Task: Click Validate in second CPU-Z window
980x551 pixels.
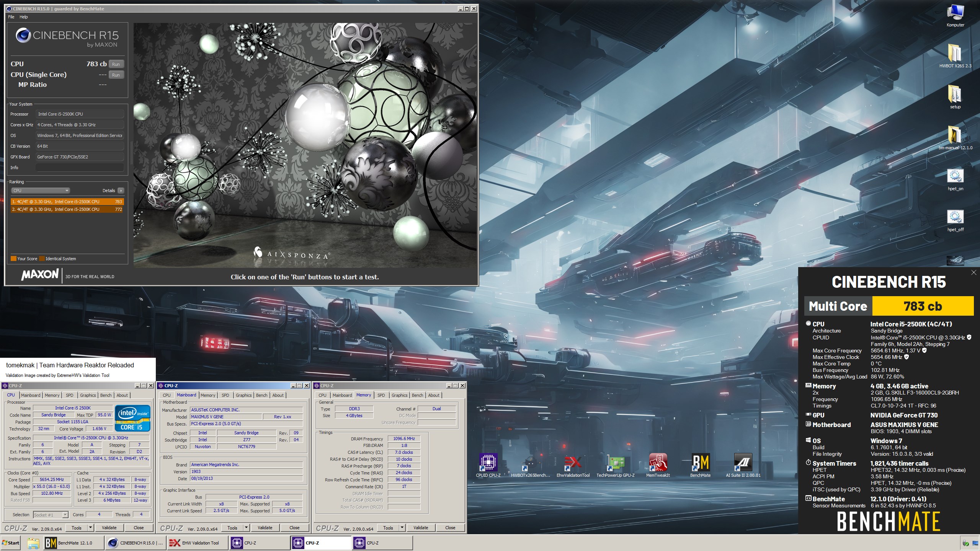Action: click(x=265, y=528)
